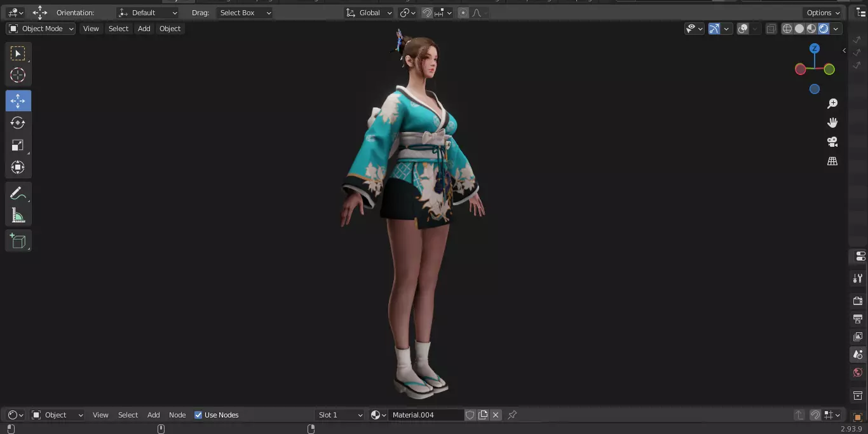Select the Scale tool
The height and width of the screenshot is (434, 868).
click(x=18, y=145)
